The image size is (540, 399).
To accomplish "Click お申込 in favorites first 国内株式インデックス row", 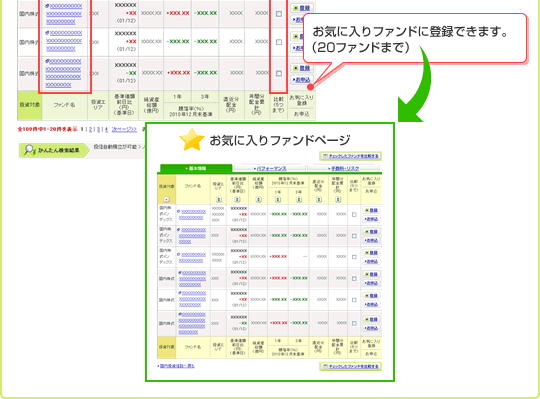I will tap(371, 219).
